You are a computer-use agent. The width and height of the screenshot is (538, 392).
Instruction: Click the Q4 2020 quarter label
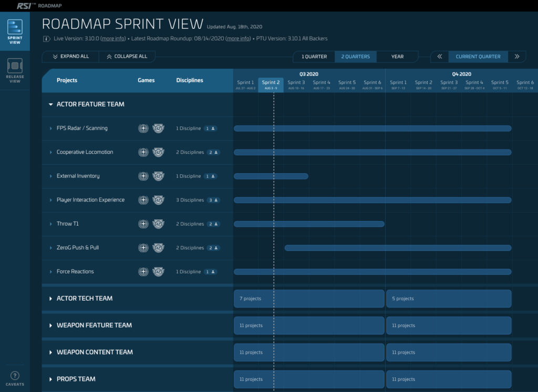click(461, 74)
